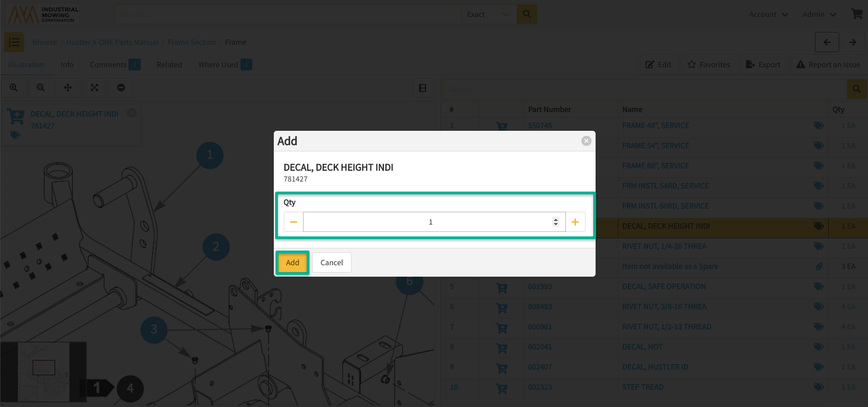868x407 pixels.
Task: Close the Add dialog with X icon
Action: tap(586, 141)
